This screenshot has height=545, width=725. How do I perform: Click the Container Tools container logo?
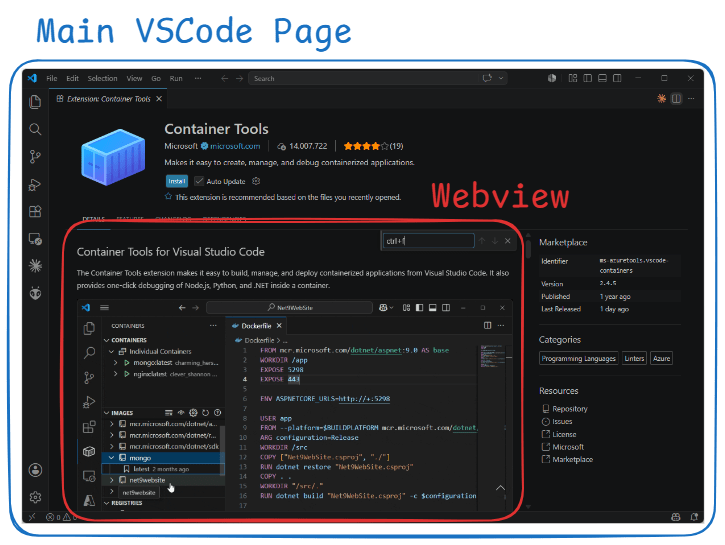[113, 157]
